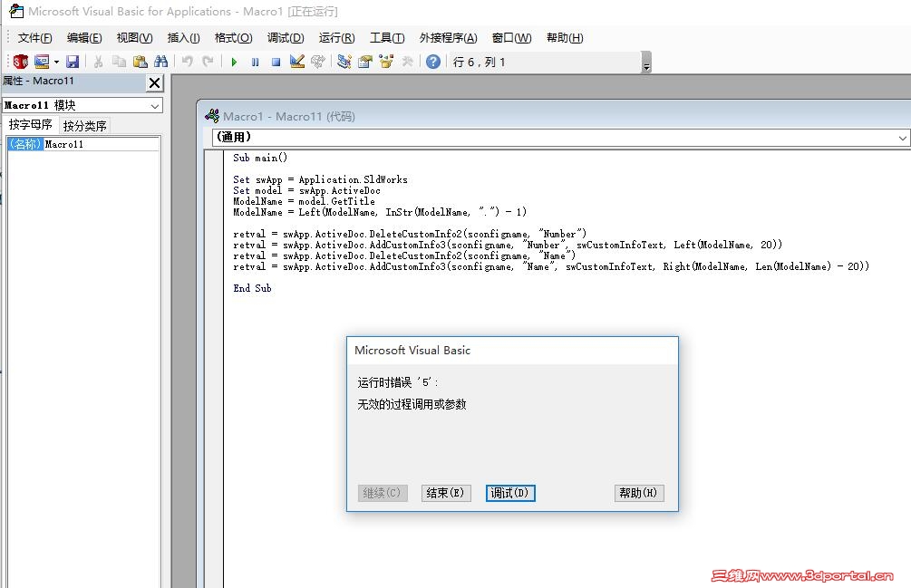Open dropdown arrow beside Insert UserForm icon

coord(56,62)
